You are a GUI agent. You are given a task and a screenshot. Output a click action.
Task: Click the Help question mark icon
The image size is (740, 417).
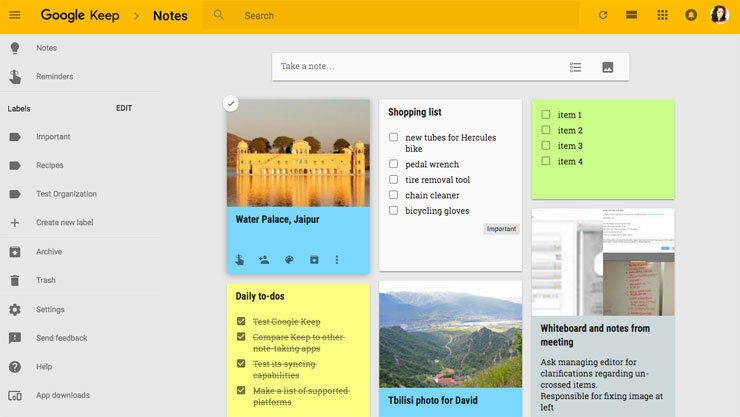click(15, 367)
